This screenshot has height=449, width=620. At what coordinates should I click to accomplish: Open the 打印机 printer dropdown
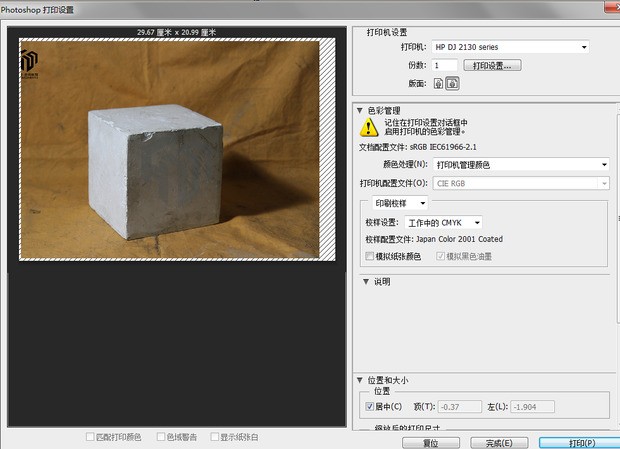pos(510,47)
